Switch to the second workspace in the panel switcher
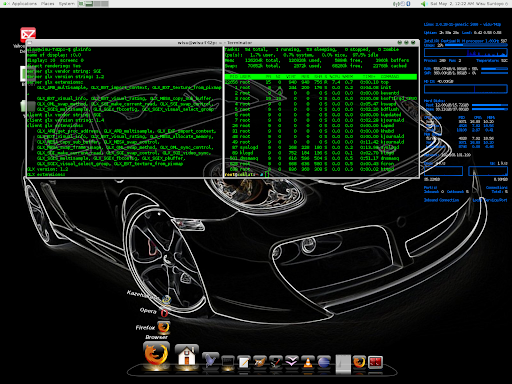The image size is (512, 384). click(89, 4)
